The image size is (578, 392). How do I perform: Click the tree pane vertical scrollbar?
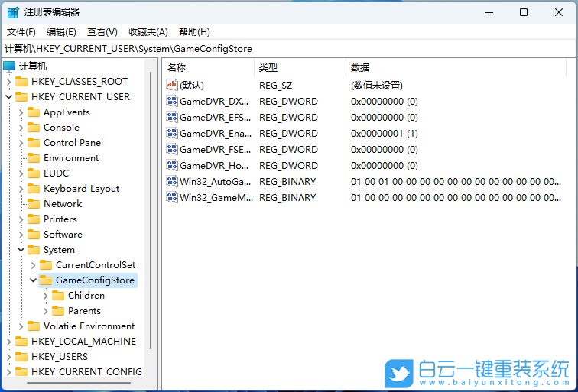tap(151, 210)
